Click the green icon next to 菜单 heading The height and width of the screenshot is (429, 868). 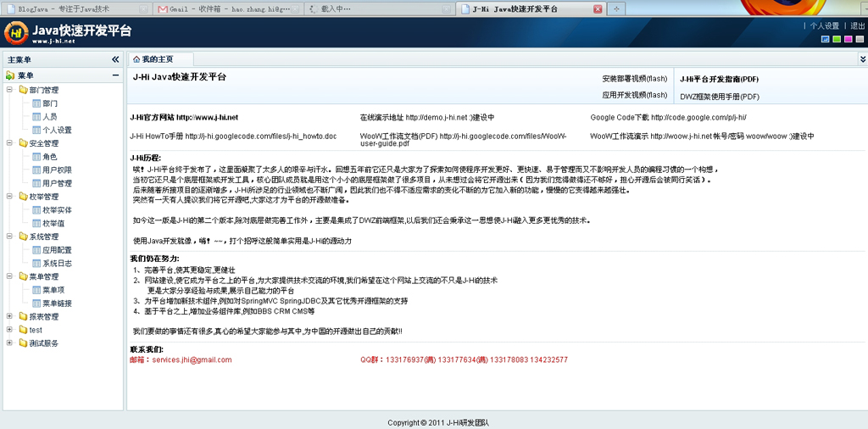(x=10, y=75)
